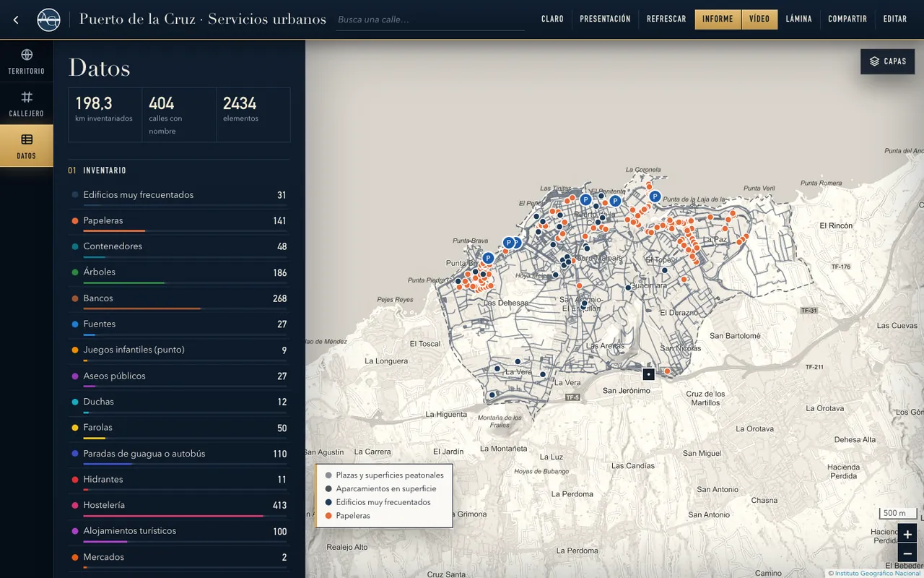Click Editar in the top bar

pos(895,20)
